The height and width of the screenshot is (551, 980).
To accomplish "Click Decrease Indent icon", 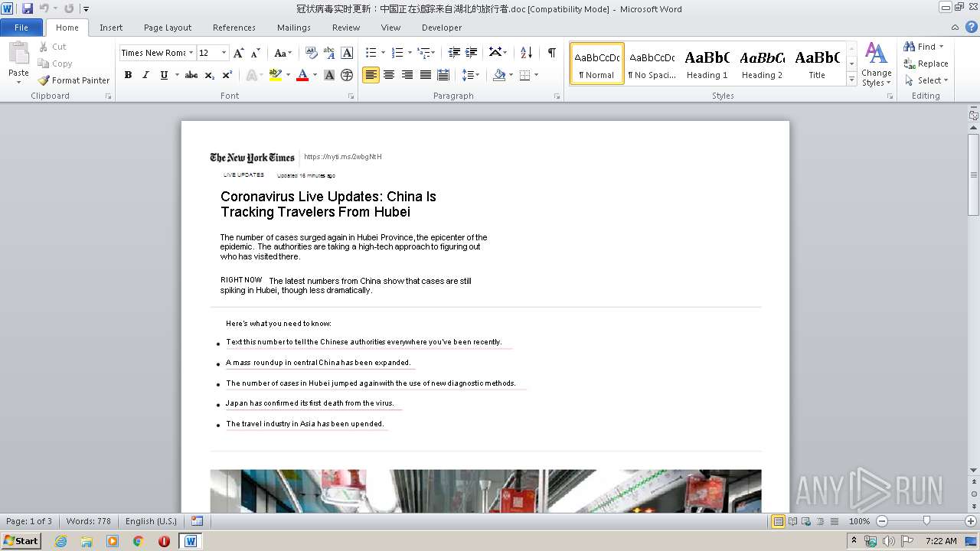I will point(454,53).
